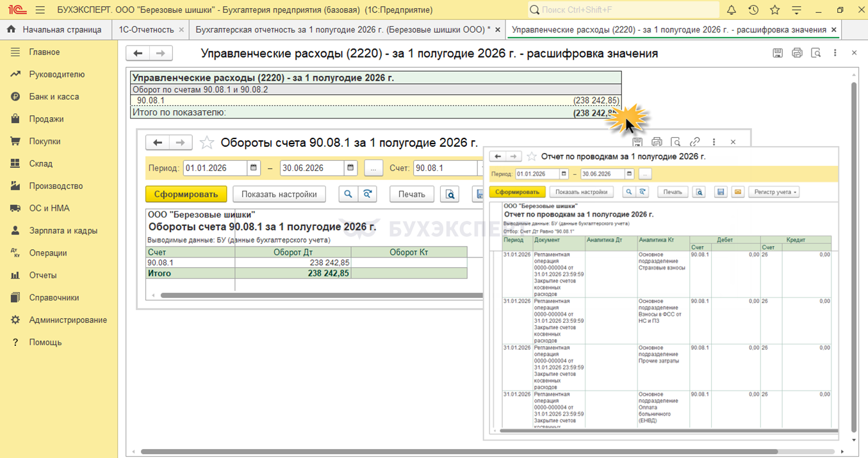Image resolution: width=868 pixels, height=458 pixels.
Task: Click Сформировать in Обороты счета window
Action: (186, 194)
